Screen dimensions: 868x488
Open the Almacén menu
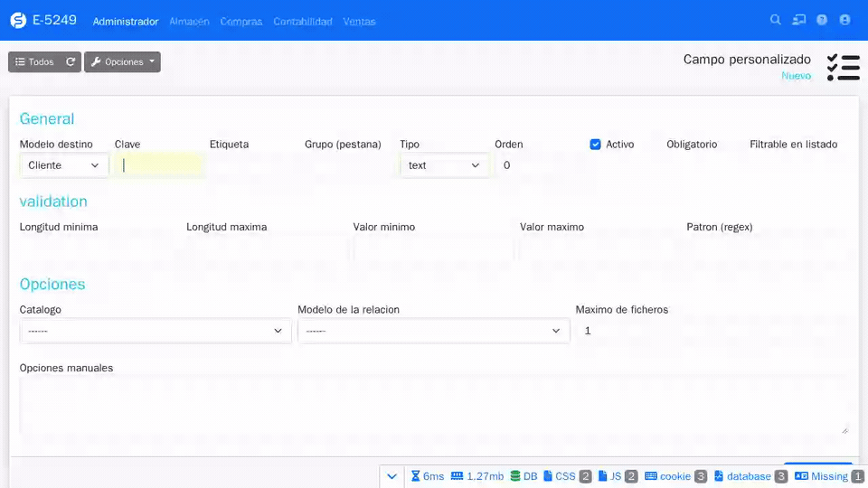click(189, 22)
